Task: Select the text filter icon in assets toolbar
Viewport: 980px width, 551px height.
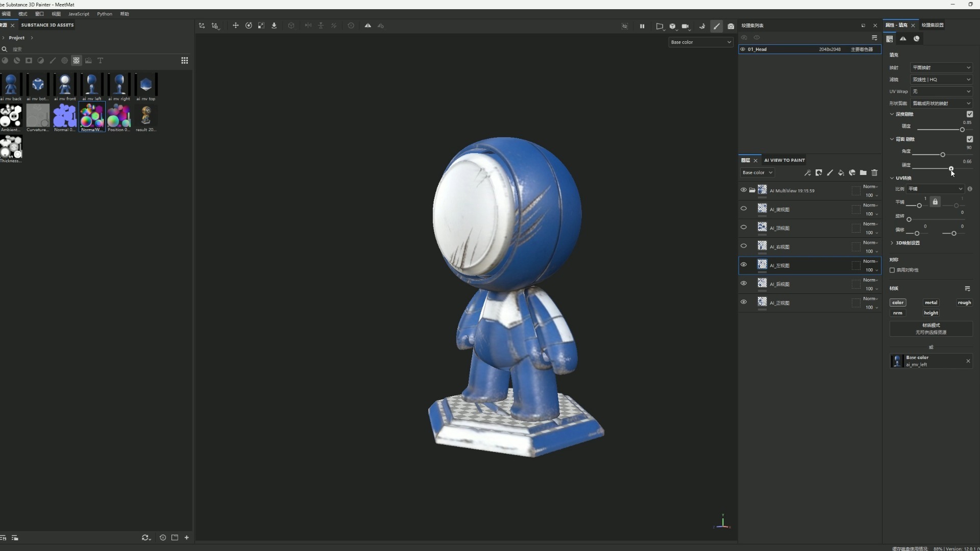Action: 101,61
